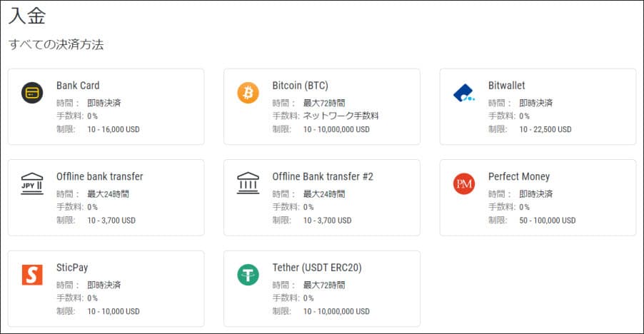Click Perfect Money limit 50 - 100,000 USD
Viewport: 644px width, 334px height.
click(547, 221)
